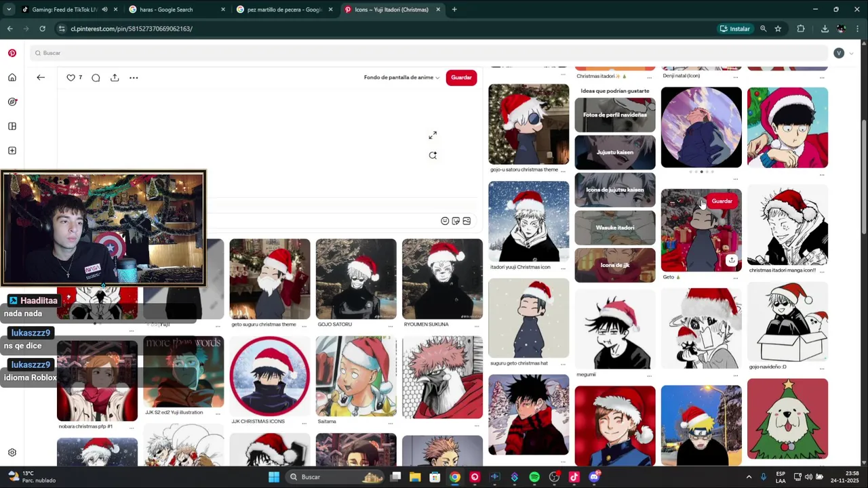Like the pin with the heart icon

click(71, 77)
